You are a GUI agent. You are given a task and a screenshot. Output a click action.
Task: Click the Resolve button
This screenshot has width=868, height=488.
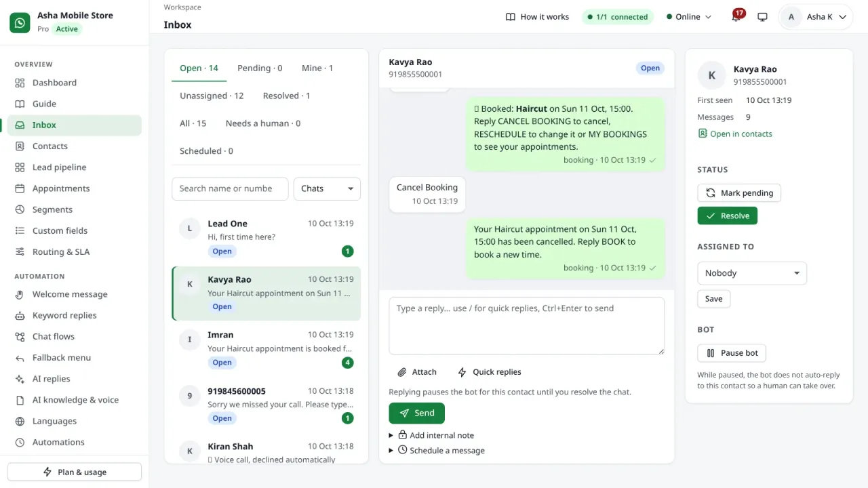coord(728,216)
